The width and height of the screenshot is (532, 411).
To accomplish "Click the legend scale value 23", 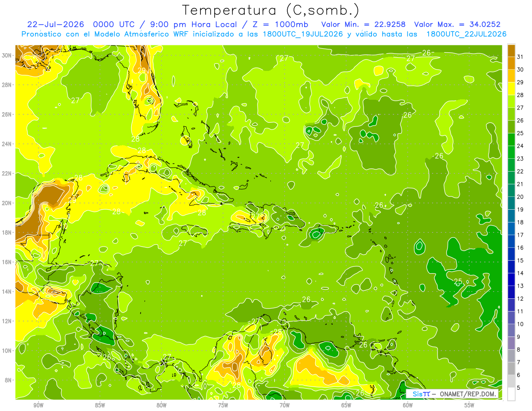I will click(x=520, y=159).
